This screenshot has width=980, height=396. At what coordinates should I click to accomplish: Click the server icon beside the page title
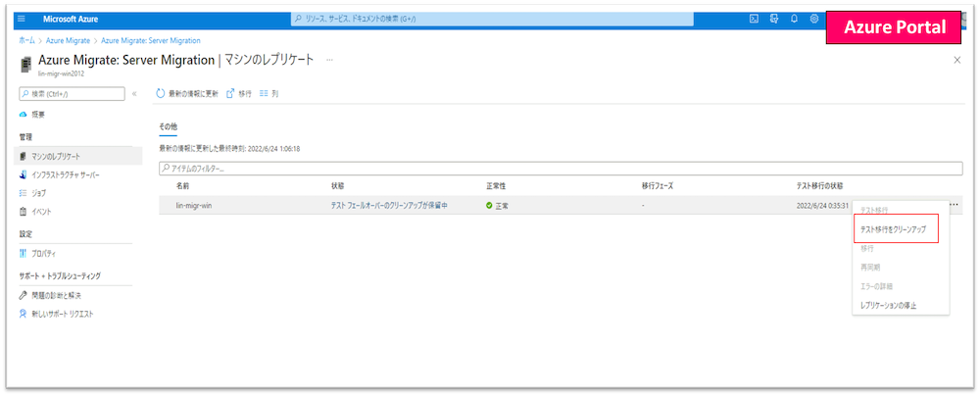[x=26, y=65]
